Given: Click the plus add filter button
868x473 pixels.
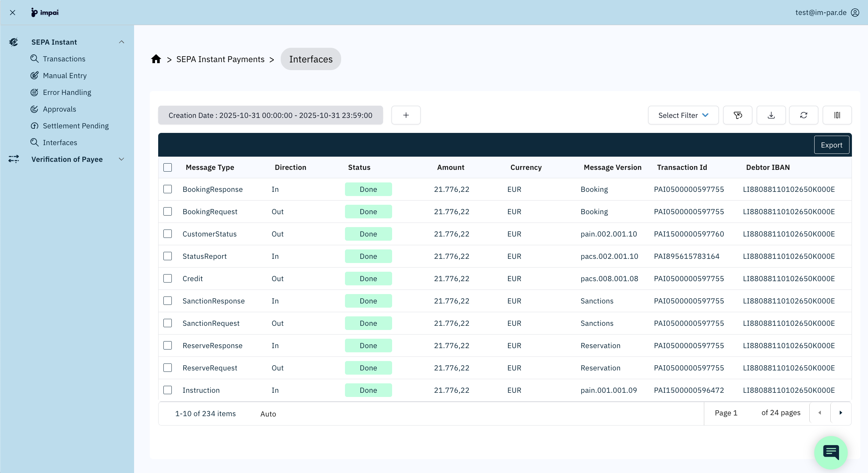Looking at the screenshot, I should [406, 115].
